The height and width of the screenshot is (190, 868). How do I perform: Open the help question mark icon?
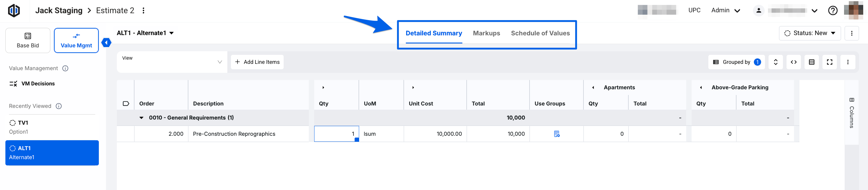click(832, 11)
